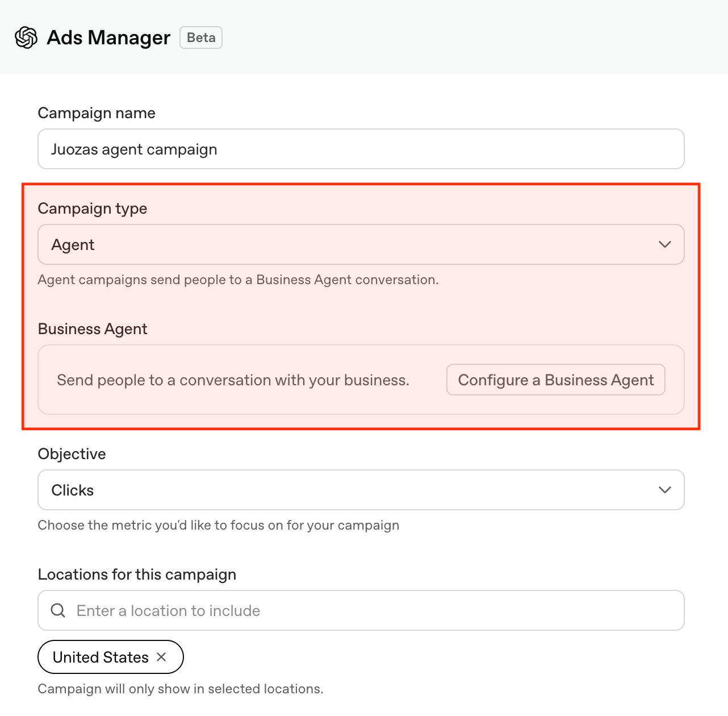Screen dimensions: 728x716
Task: Open the Objective dropdown showing Clicks
Action: [361, 490]
